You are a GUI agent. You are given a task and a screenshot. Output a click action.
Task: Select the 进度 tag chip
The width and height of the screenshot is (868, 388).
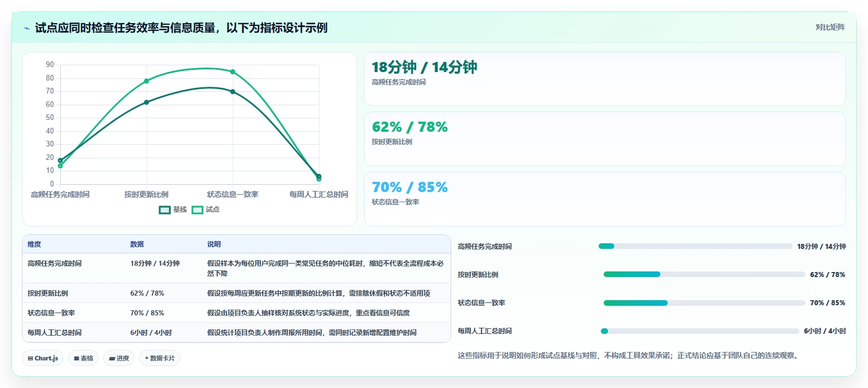119,358
